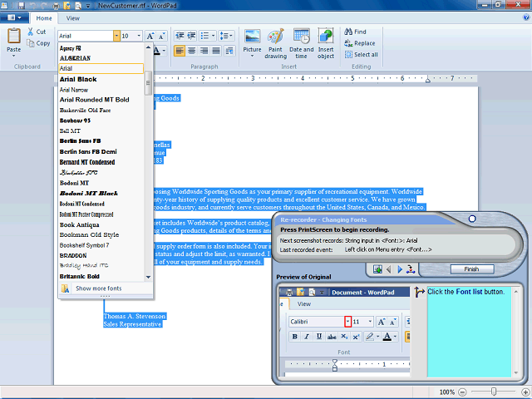
Task: Click Re-recorder previous step arrow
Action: tap(389, 269)
